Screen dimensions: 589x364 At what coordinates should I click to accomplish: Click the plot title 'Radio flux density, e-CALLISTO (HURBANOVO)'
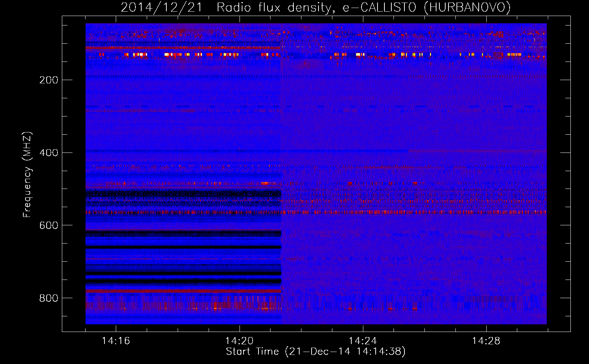(364, 8)
